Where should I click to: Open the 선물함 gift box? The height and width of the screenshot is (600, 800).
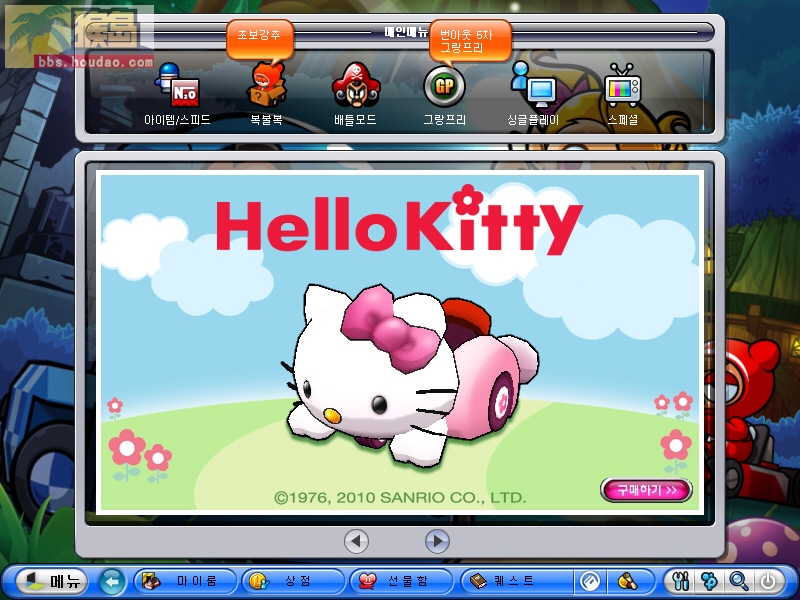[402, 581]
